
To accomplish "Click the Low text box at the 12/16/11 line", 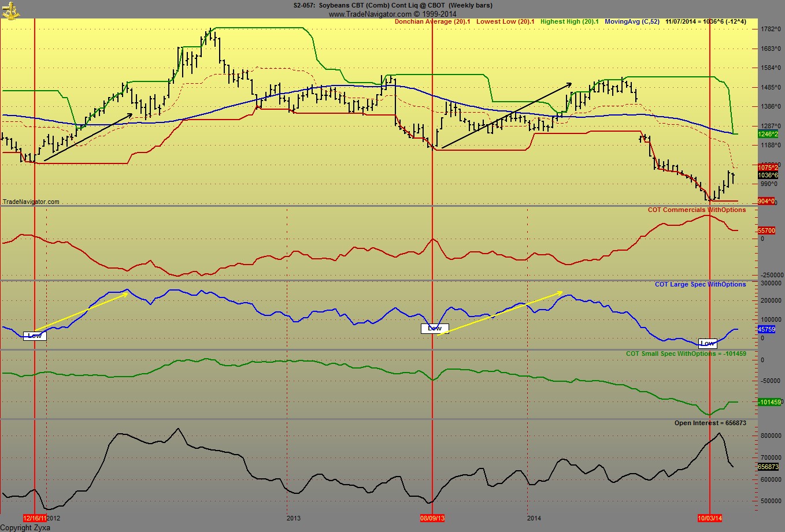I will [x=35, y=336].
